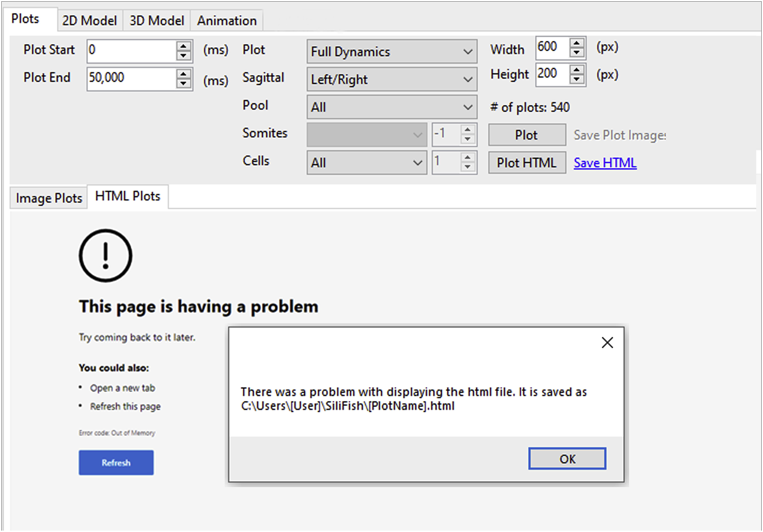763x532 pixels.
Task: Click the blue Refresh button
Action: coord(116,463)
